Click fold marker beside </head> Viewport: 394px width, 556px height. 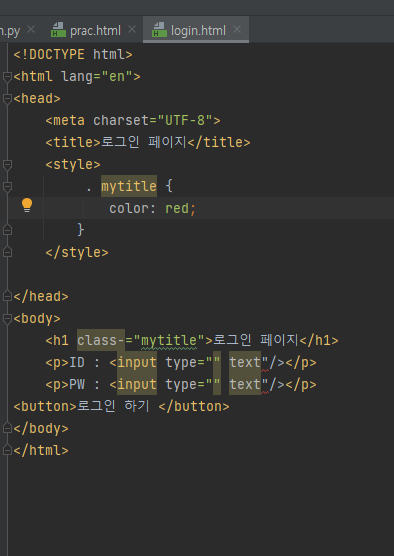pyautogui.click(x=7, y=296)
